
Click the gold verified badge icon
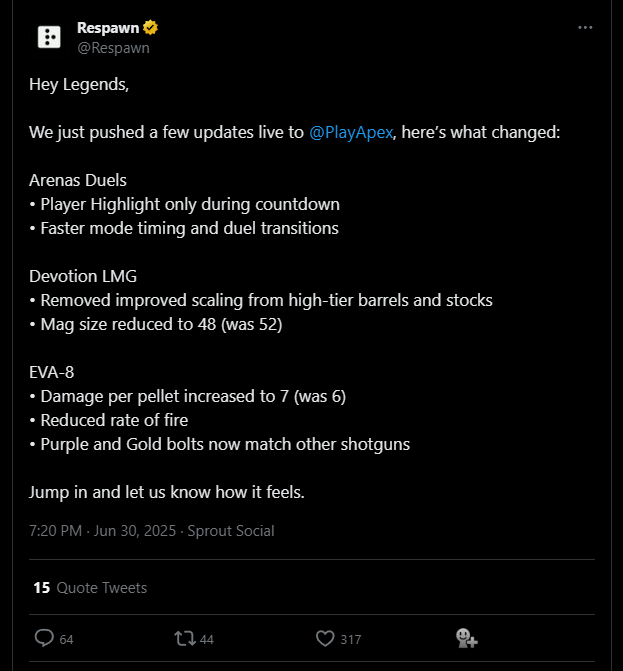point(150,28)
